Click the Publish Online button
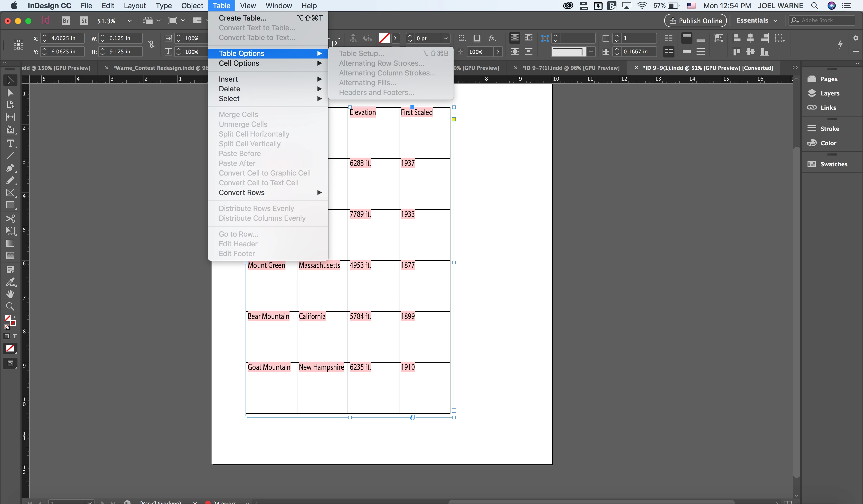 (x=695, y=21)
